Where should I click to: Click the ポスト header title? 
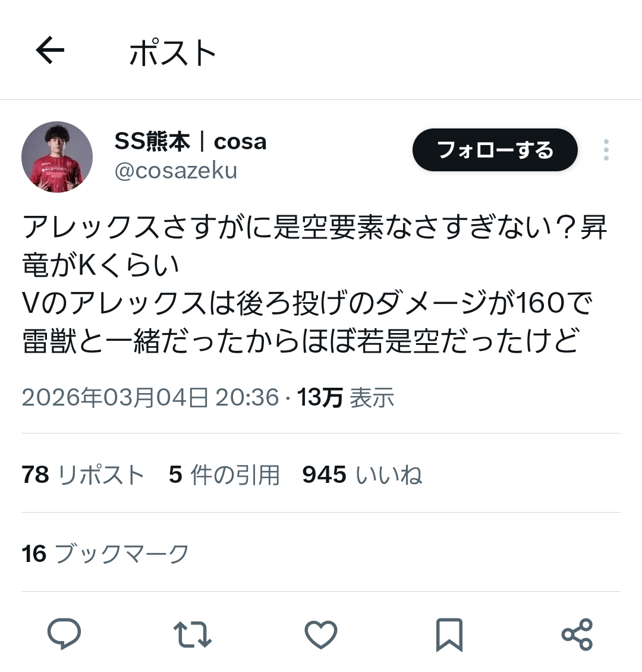click(x=172, y=53)
